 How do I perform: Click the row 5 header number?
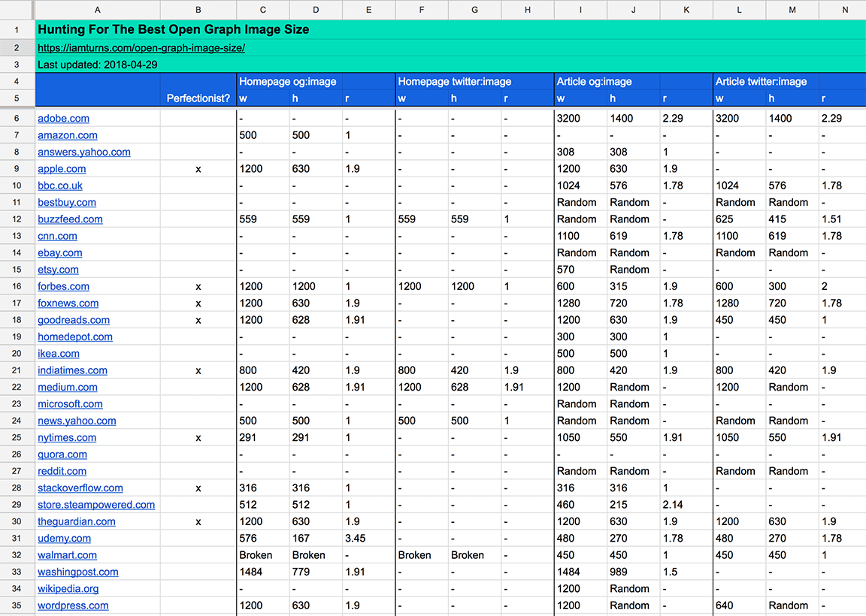click(17, 98)
